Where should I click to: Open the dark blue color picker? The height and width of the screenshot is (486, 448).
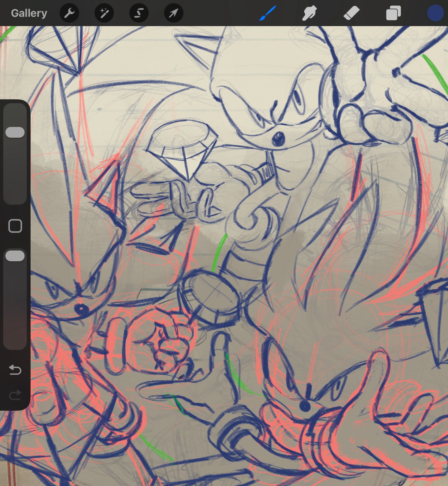pos(435,13)
